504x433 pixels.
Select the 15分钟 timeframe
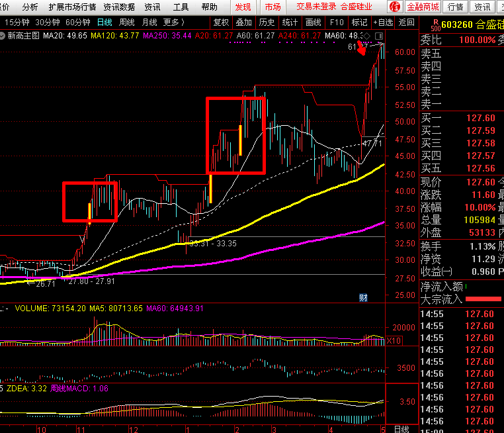coord(17,22)
